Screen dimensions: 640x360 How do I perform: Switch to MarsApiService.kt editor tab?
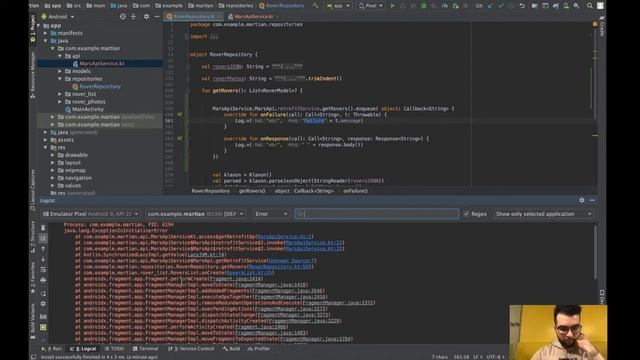(252, 17)
